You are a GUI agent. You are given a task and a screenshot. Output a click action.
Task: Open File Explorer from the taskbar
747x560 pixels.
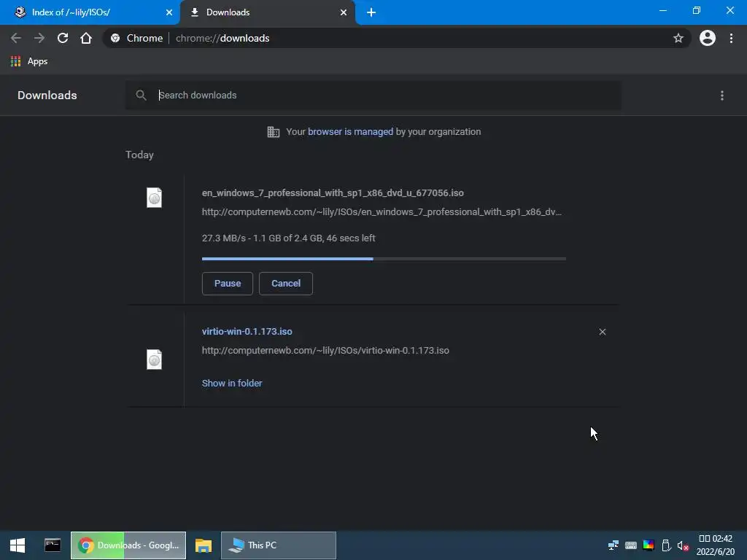click(x=204, y=545)
